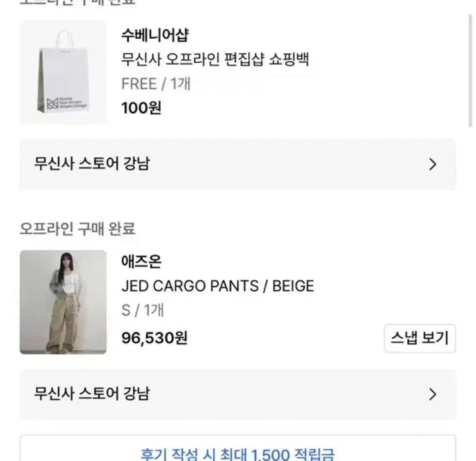
Task: Click the 100원 price
Action: click(141, 108)
